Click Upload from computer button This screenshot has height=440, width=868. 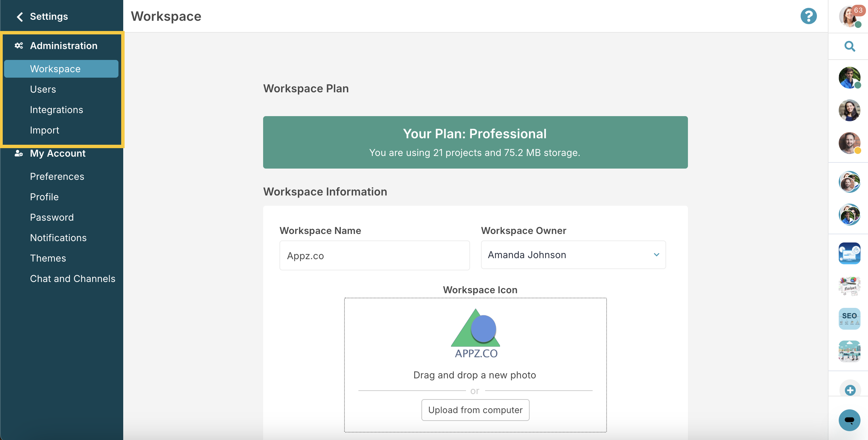pyautogui.click(x=475, y=410)
